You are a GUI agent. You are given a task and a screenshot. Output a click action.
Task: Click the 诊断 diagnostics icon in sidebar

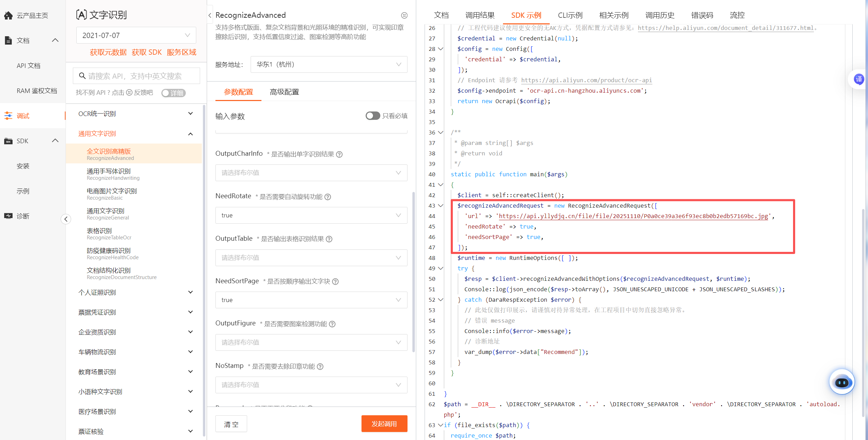[x=8, y=216]
